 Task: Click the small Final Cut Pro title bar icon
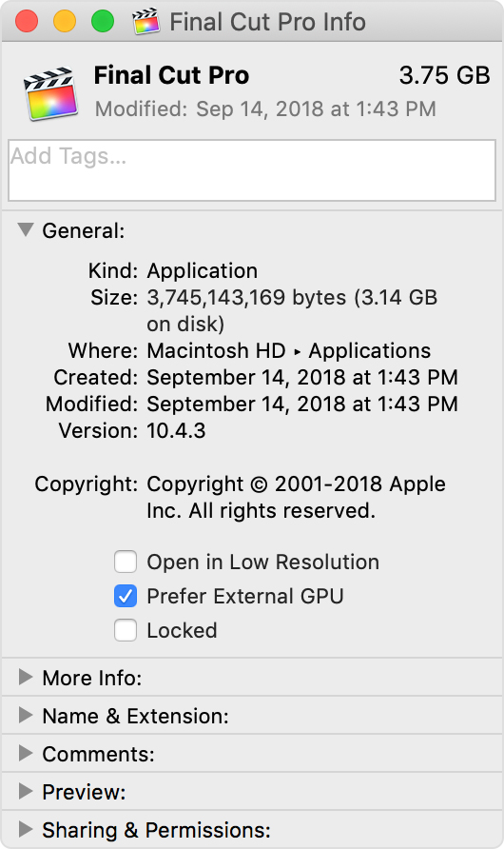tap(146, 22)
